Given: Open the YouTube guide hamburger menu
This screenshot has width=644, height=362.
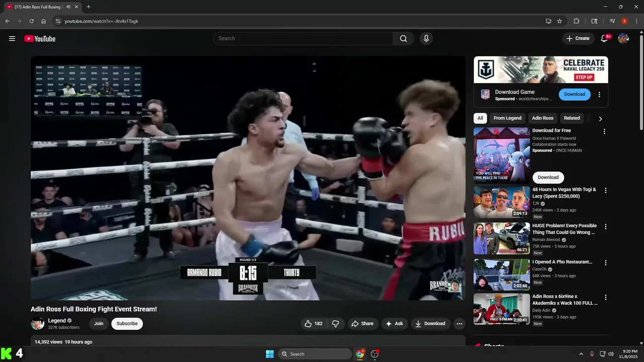Looking at the screenshot, I should point(12,39).
